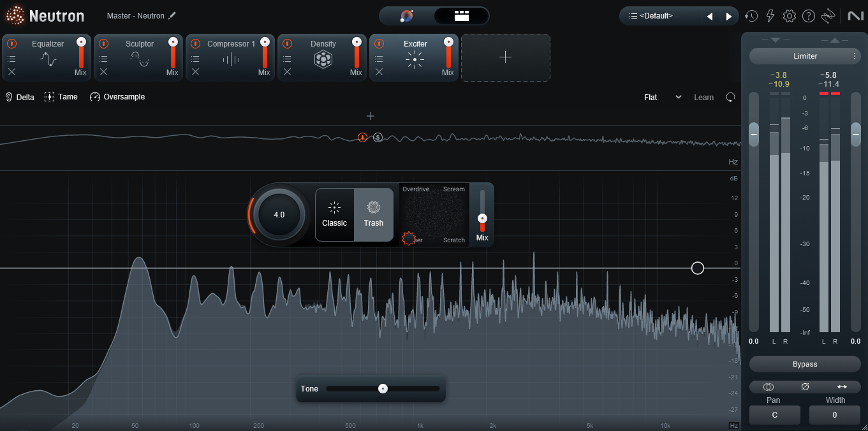Select the Classic exciter mode
Viewport: 868px width, 431px height.
335,215
